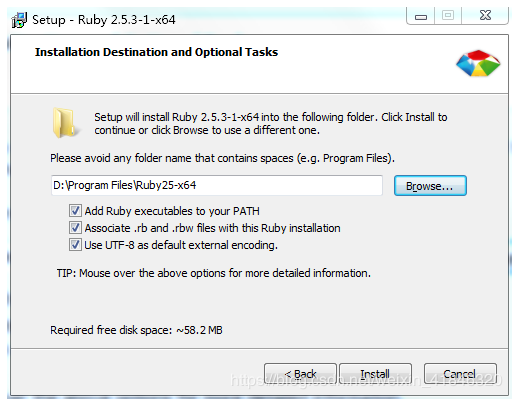Click the colorful Ruby gem logo
This screenshot has width=513, height=403.
pyautogui.click(x=478, y=63)
